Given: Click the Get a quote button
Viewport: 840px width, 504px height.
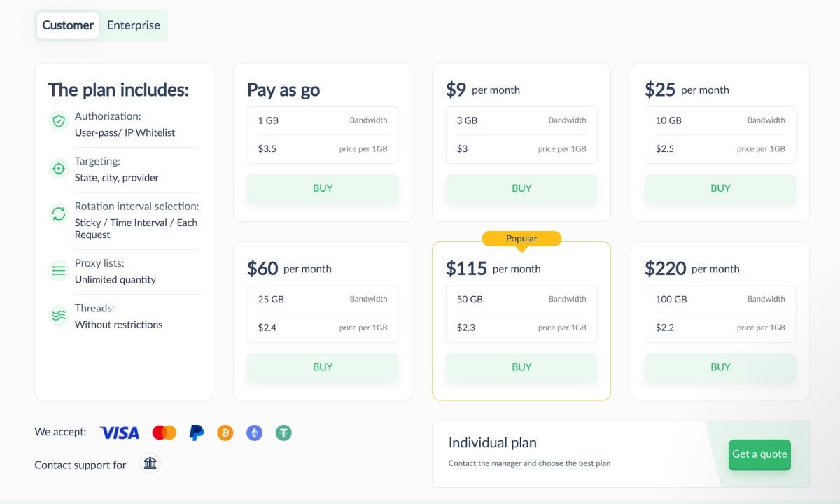Looking at the screenshot, I should [x=759, y=454].
